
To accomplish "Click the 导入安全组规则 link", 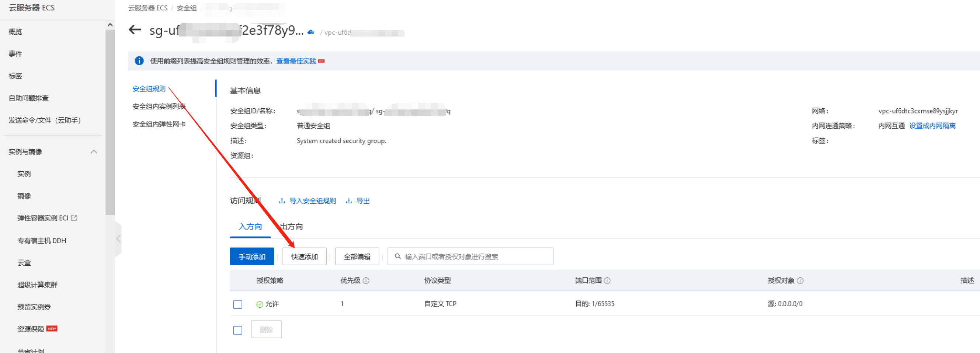I will (x=313, y=201).
